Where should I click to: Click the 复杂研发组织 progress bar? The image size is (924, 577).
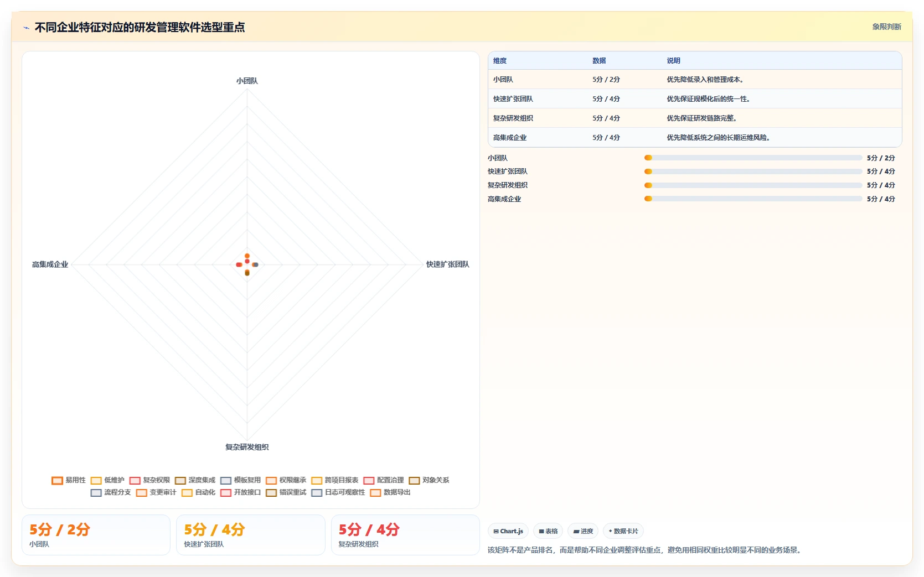753,185
